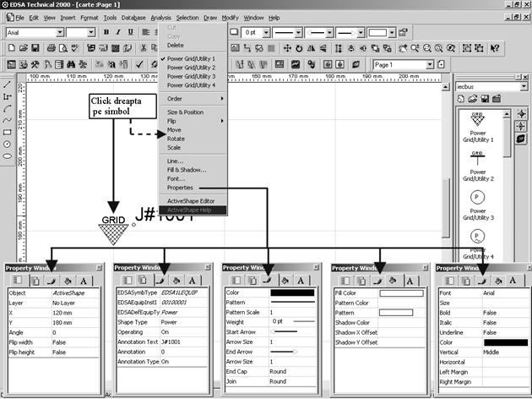Screen dimensions: 532x399
Task: Select the line drawing tool in left toolbar
Action: [x=7, y=85]
